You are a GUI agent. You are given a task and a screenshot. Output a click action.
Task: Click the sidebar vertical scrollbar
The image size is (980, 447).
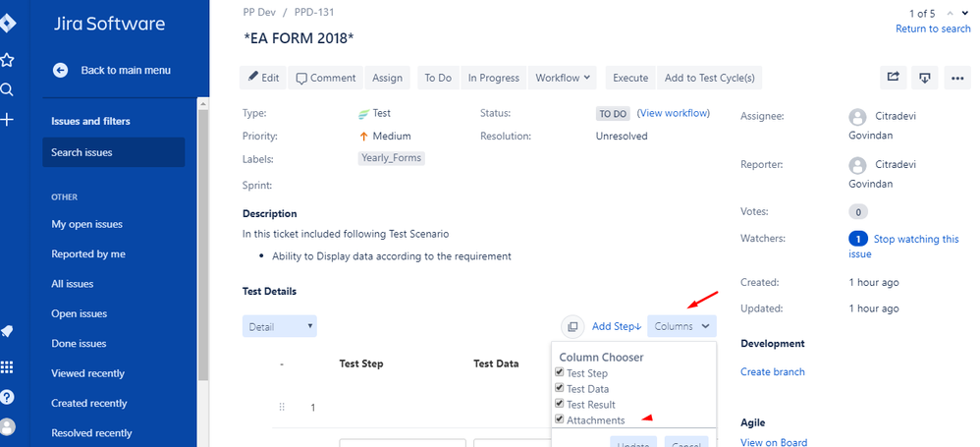pos(203,244)
